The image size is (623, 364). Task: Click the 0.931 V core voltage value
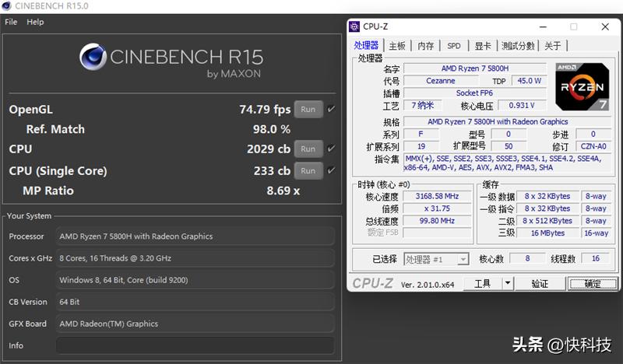pos(522,105)
